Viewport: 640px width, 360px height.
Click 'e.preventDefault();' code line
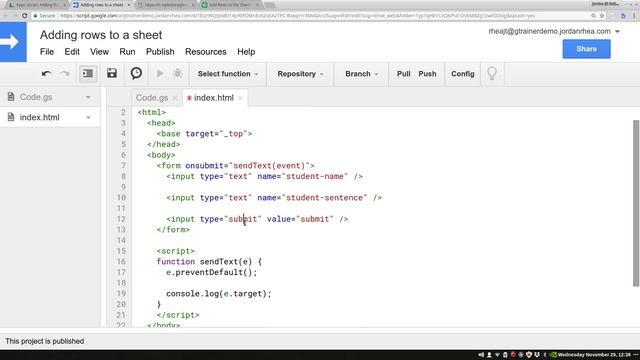tap(211, 273)
